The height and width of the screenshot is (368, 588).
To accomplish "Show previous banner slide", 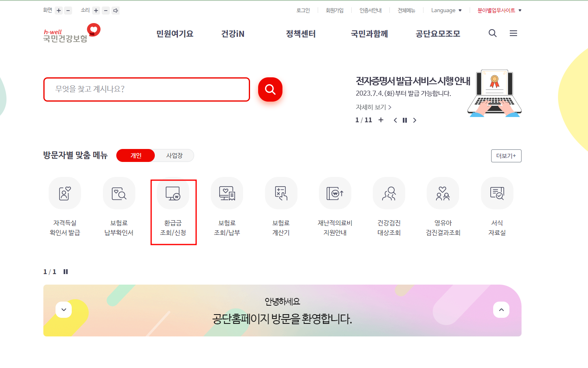I will 396,120.
